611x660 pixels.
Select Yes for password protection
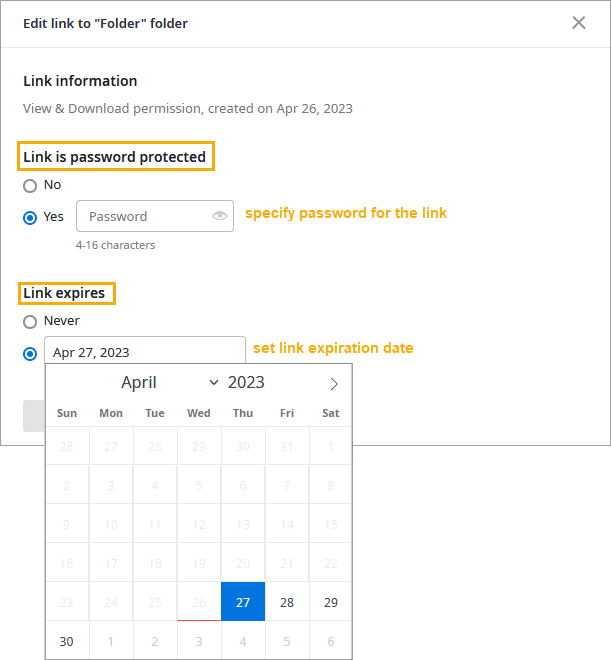tap(30, 217)
